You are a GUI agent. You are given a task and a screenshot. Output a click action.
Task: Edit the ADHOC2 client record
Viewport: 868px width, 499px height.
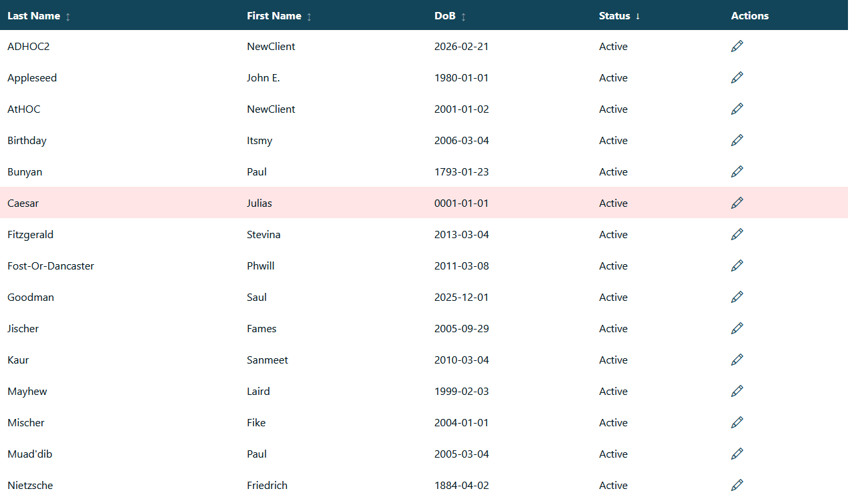(737, 46)
